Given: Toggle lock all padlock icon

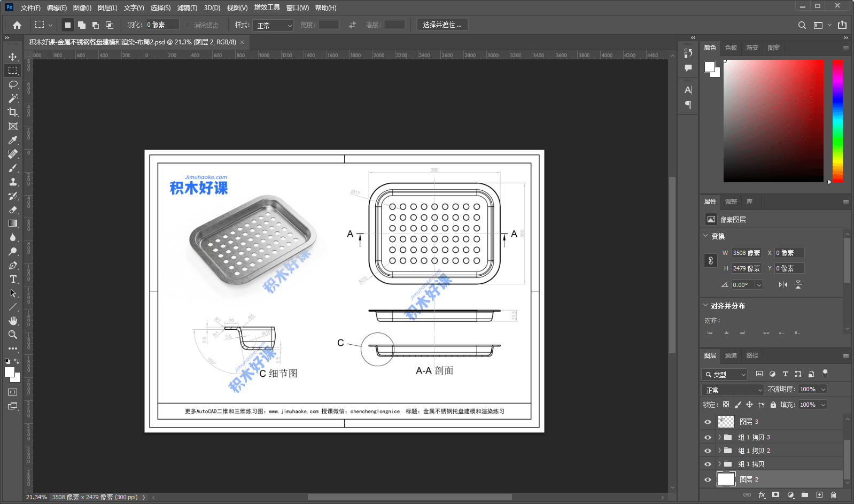Looking at the screenshot, I should click(x=773, y=405).
